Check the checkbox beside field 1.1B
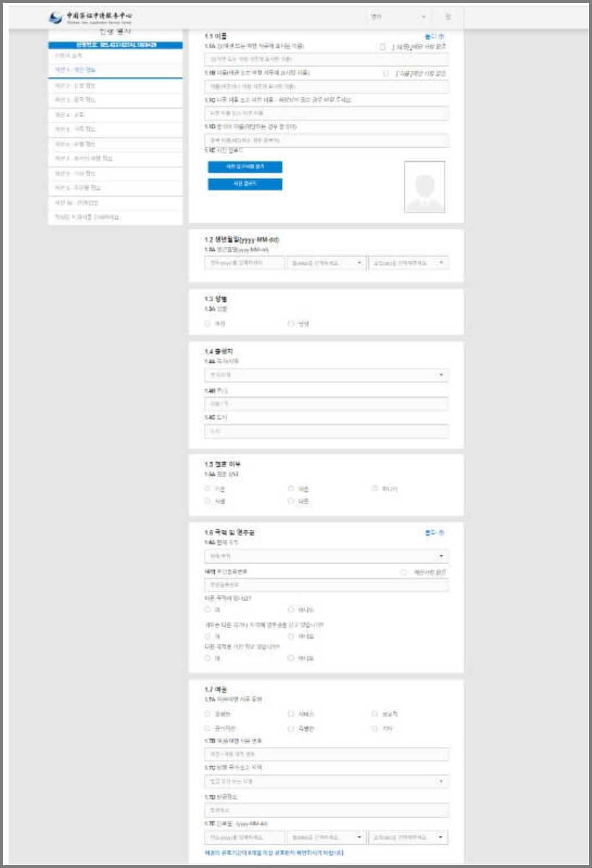Viewport: 592px width, 868px height. pyautogui.click(x=384, y=73)
